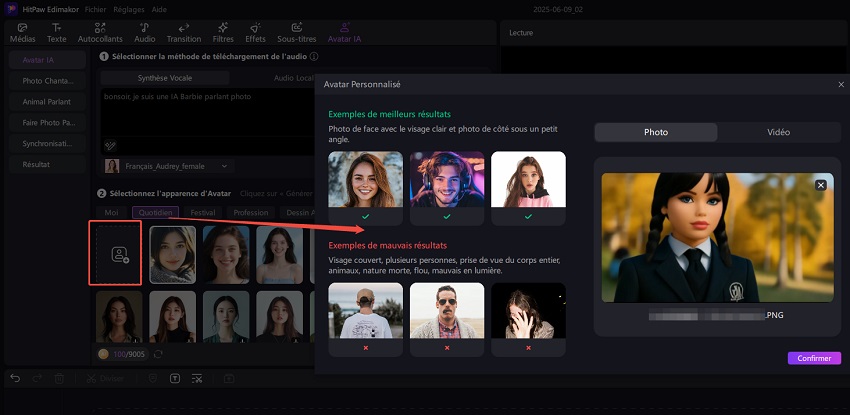This screenshot has height=415, width=850.
Task: Select the Festival avatar category
Action: 203,212
